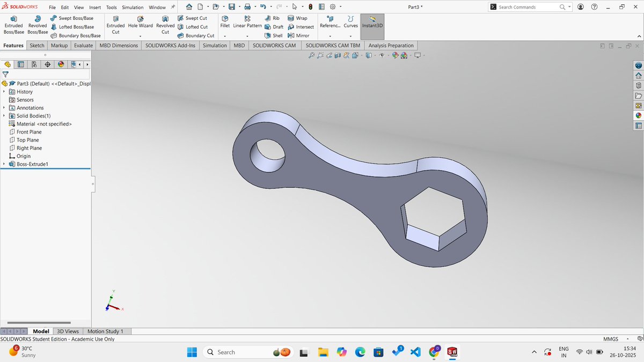Open the File menu

coord(52,8)
